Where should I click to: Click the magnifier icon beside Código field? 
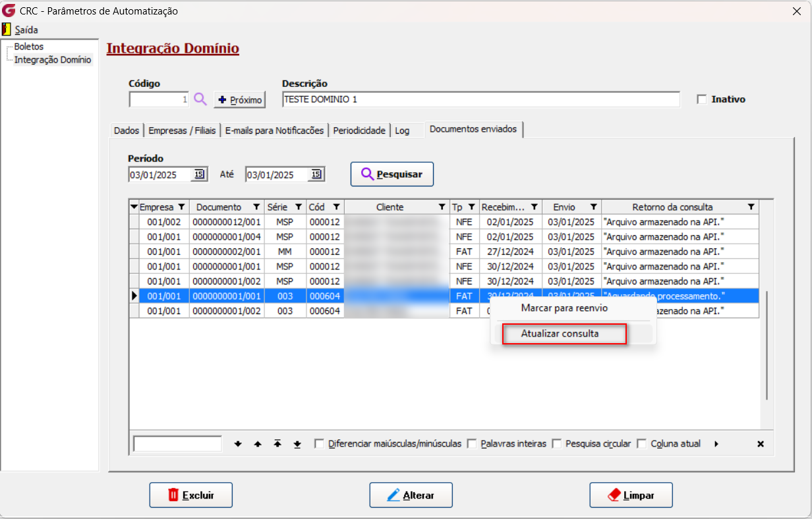pyautogui.click(x=200, y=99)
